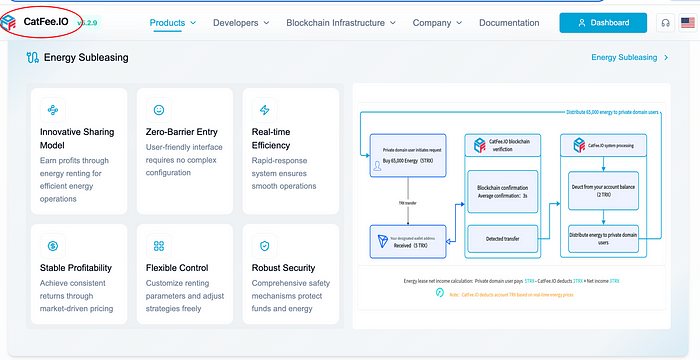The width and height of the screenshot is (700, 360).
Task: Click 'Achieve consistent returns' description text
Action: click(76, 296)
